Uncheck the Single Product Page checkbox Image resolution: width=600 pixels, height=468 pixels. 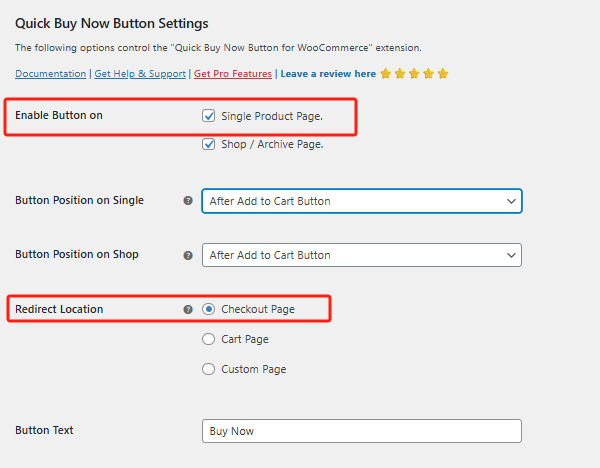[209, 116]
